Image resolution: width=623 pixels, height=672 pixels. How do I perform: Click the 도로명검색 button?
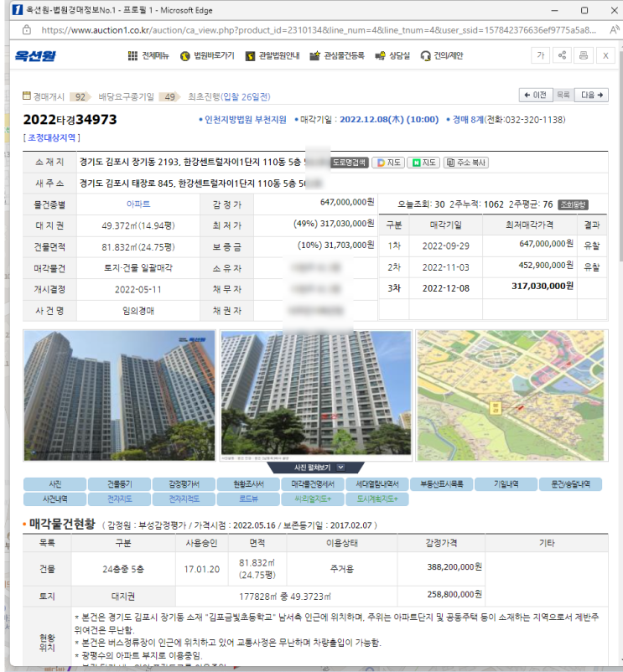350,163
